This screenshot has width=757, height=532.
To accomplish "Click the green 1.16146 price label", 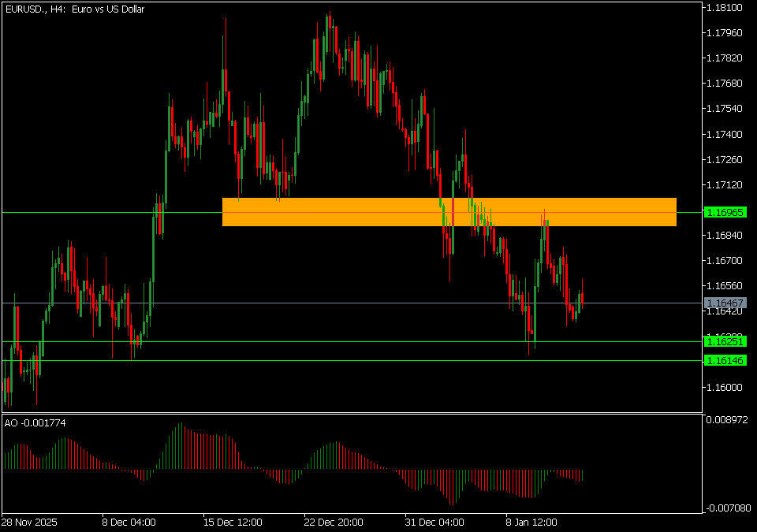I will click(723, 360).
